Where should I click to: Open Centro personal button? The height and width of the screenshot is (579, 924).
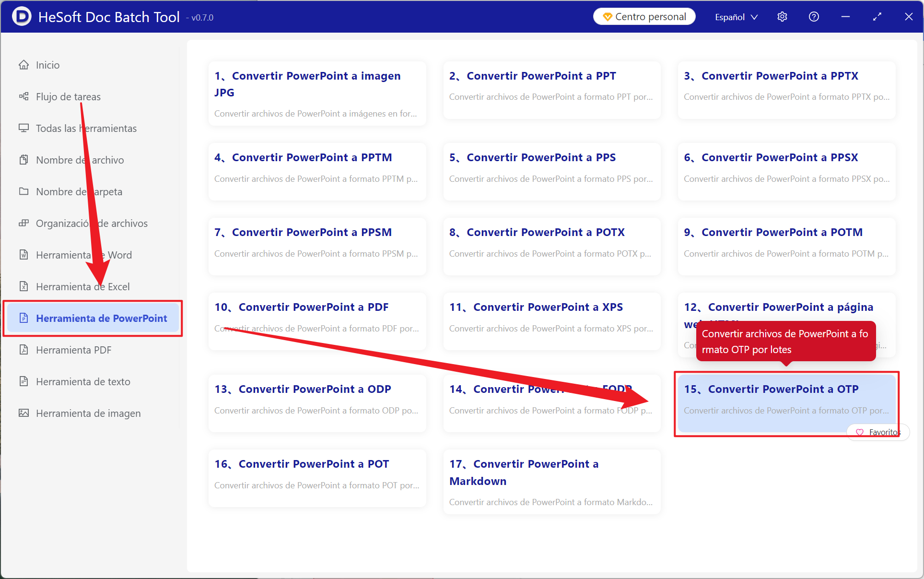(x=644, y=17)
